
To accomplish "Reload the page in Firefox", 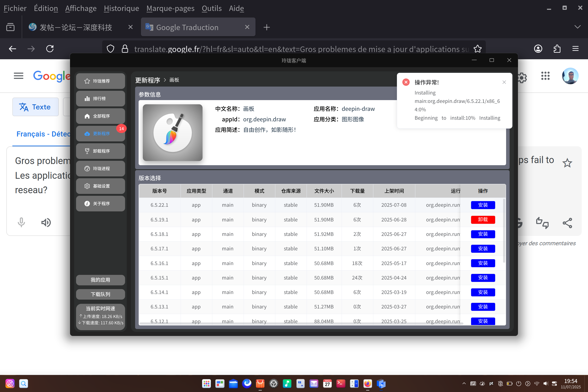I will click(50, 49).
